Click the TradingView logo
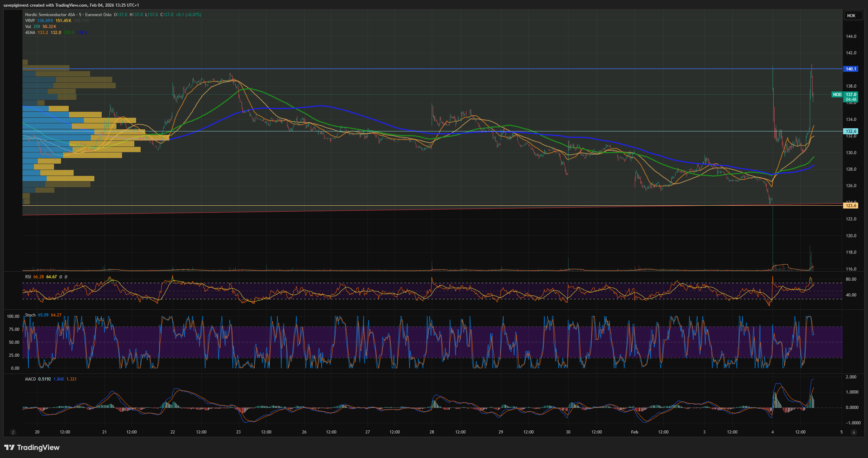 (x=32, y=447)
